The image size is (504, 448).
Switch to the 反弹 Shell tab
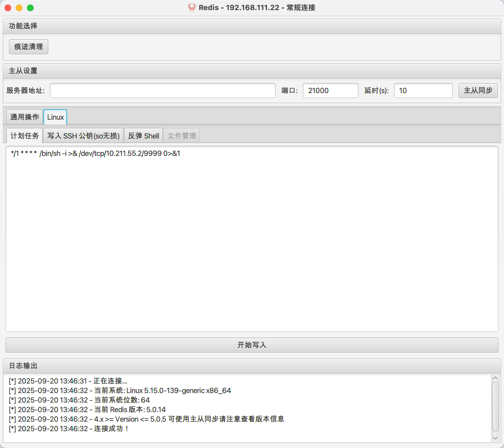[x=143, y=136]
